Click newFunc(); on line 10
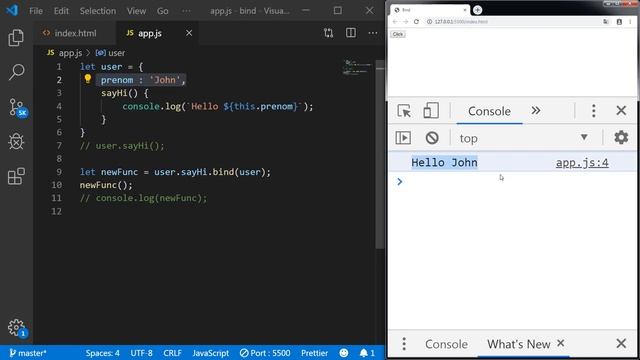 (x=106, y=185)
